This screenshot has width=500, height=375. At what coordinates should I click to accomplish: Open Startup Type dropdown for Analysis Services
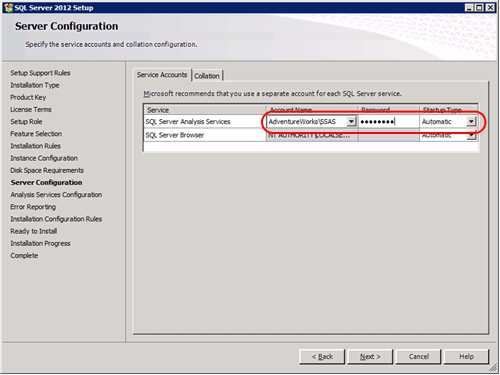point(471,122)
